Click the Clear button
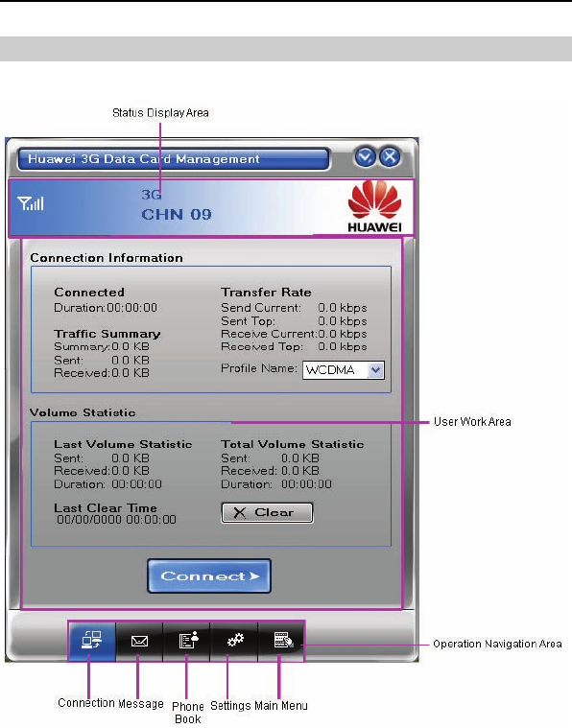This screenshot has height=728, width=572. point(267,512)
